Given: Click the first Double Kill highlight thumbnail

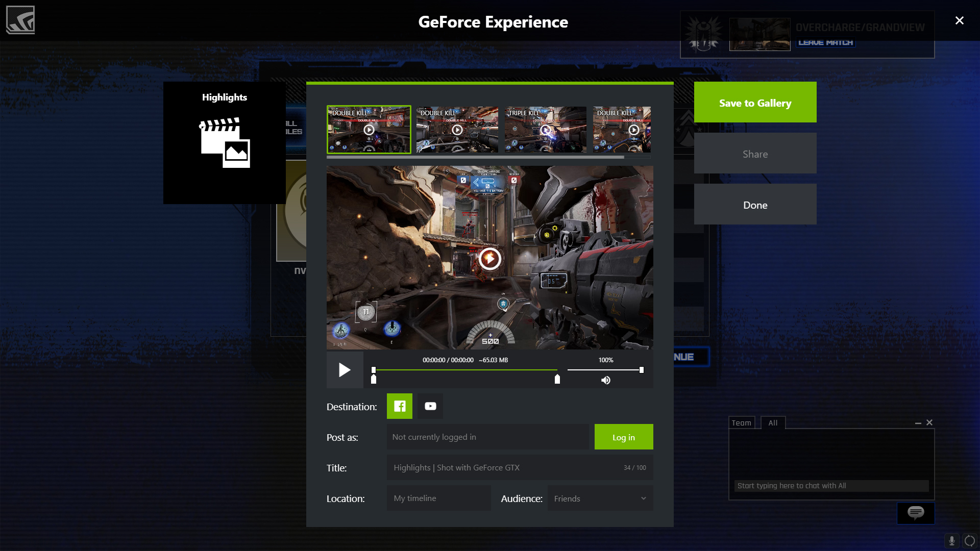Looking at the screenshot, I should click(x=369, y=129).
